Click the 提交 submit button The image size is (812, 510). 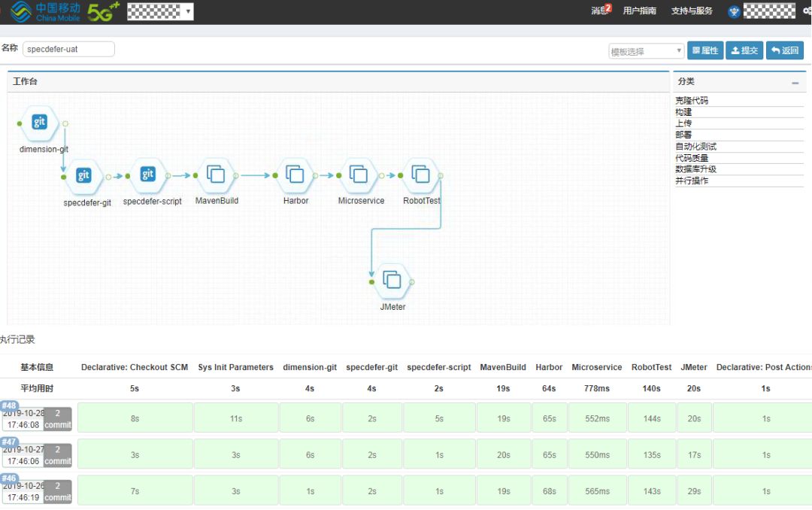(x=744, y=50)
